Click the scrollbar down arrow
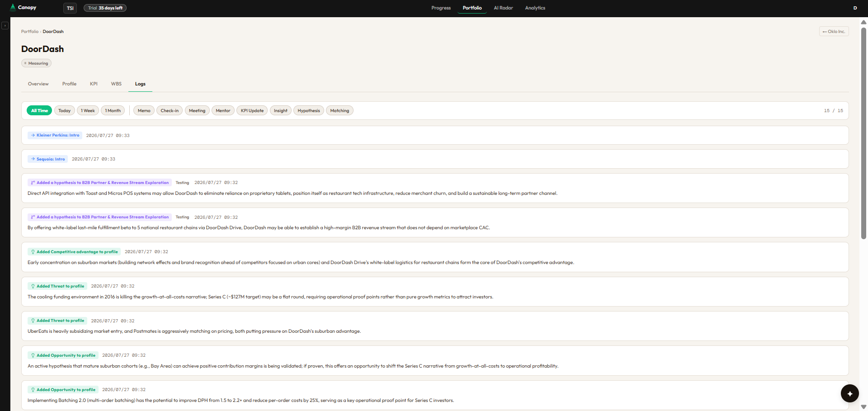The width and height of the screenshot is (868, 411). 863,407
